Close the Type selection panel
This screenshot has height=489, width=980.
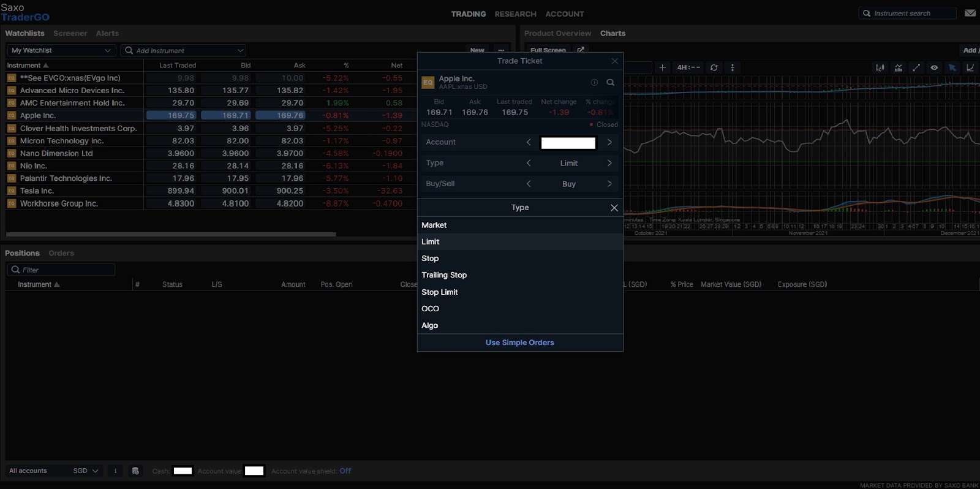click(614, 208)
